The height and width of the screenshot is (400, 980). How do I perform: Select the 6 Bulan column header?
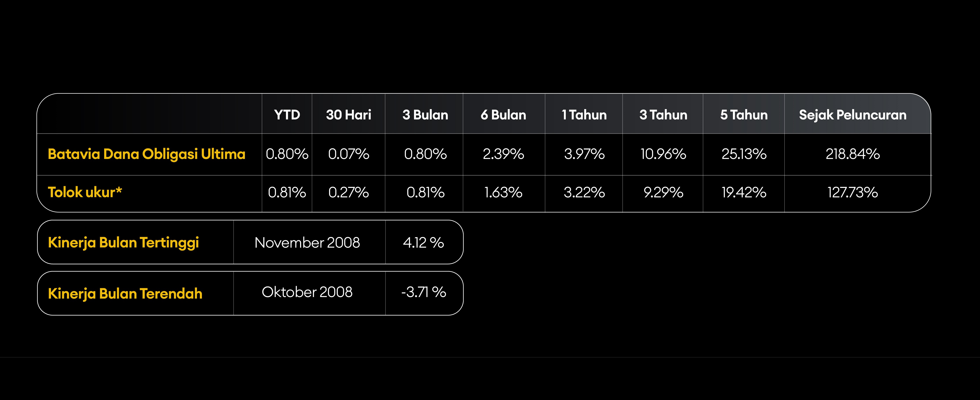tap(503, 115)
